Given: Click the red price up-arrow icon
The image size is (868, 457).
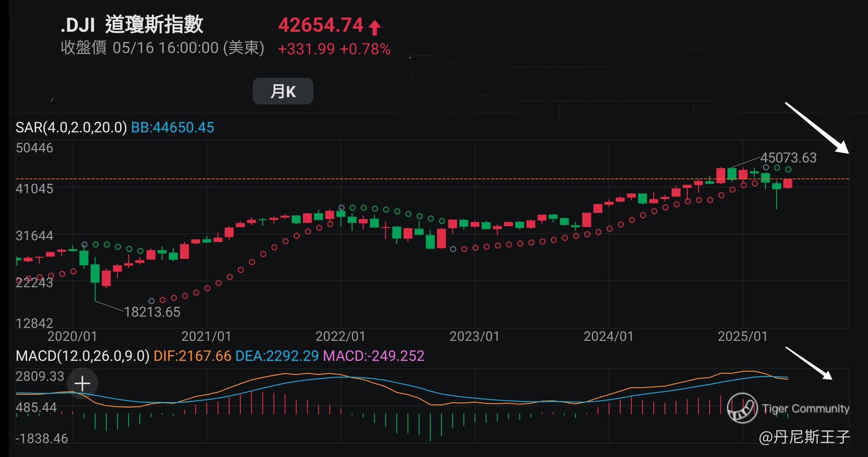Looking at the screenshot, I should pyautogui.click(x=374, y=27).
